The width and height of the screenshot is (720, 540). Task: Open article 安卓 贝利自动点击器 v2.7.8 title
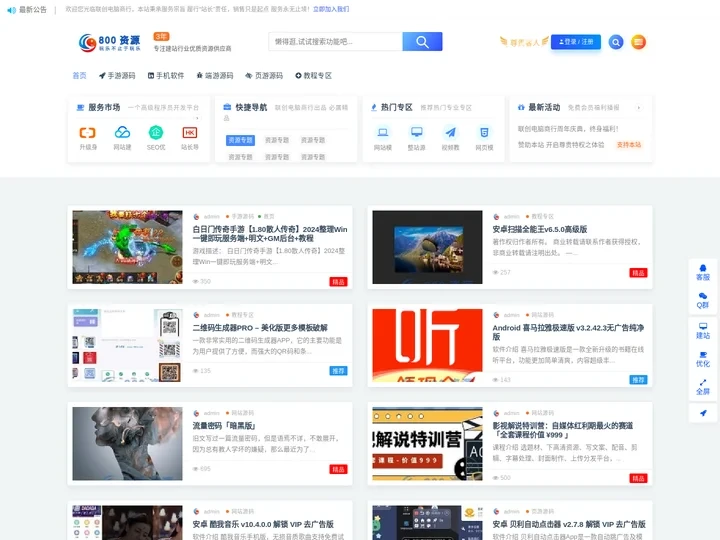(569, 524)
